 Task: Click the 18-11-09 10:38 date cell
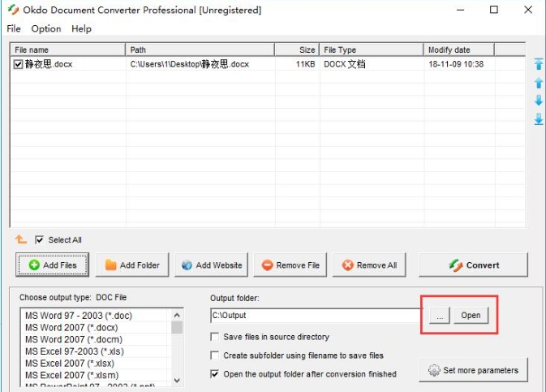pyautogui.click(x=456, y=64)
